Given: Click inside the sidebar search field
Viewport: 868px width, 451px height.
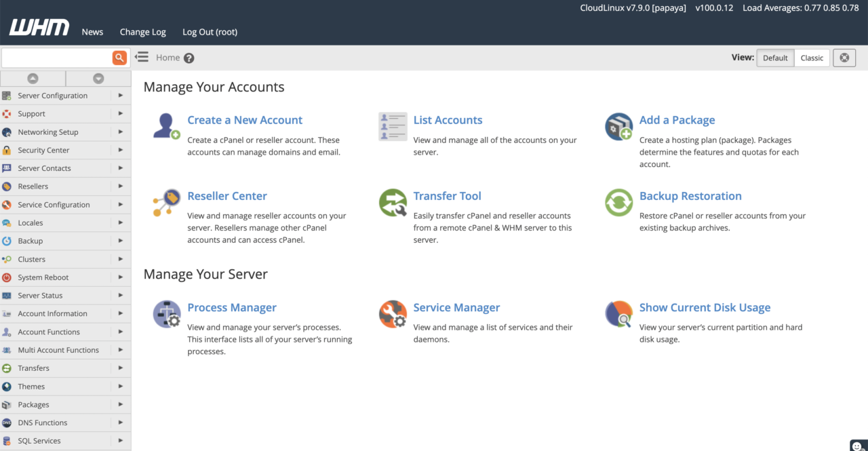Looking at the screenshot, I should pos(58,58).
